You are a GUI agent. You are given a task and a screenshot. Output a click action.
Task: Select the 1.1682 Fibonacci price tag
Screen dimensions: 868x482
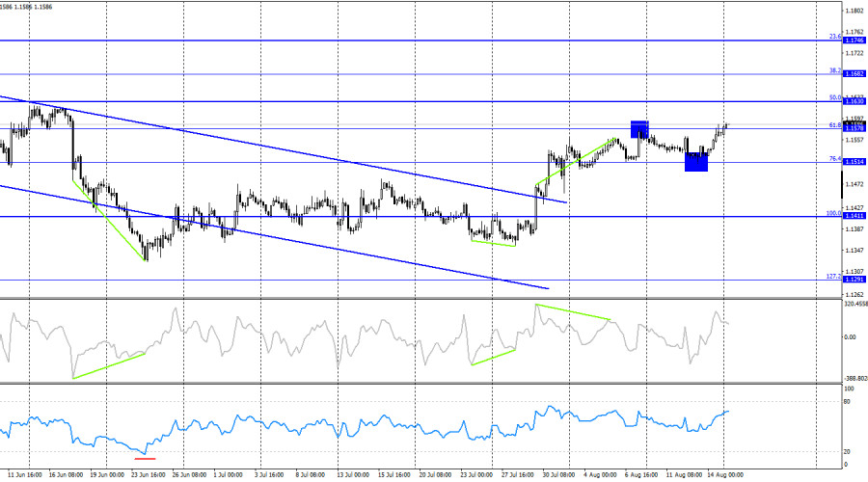[x=854, y=73]
